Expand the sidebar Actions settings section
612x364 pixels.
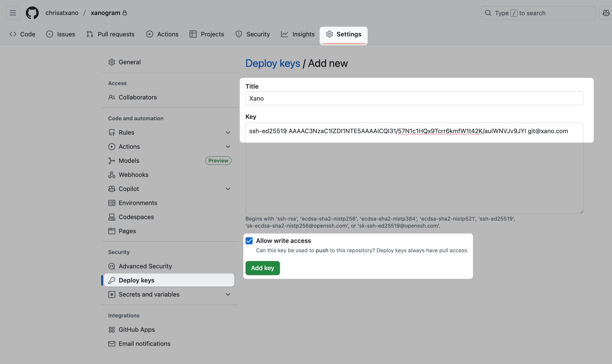tap(228, 147)
